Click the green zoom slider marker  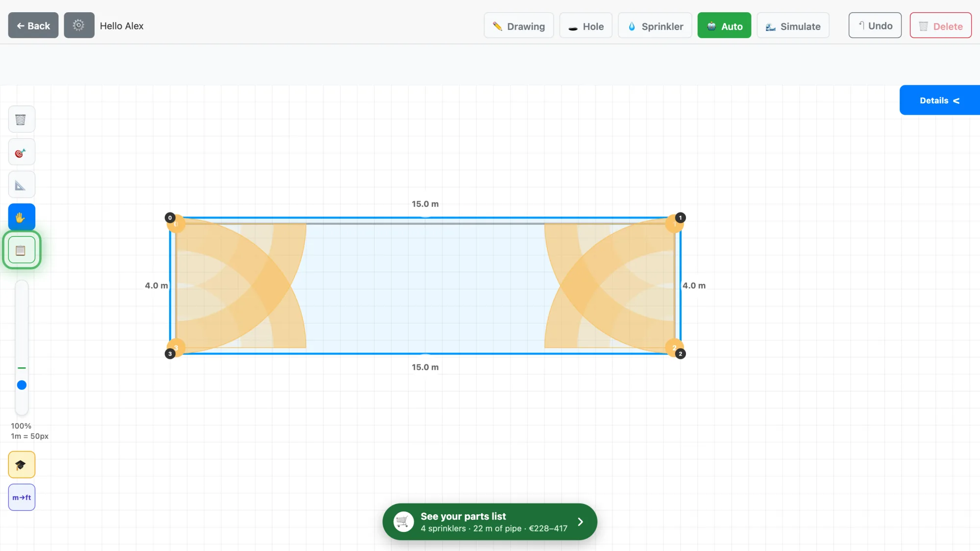coord(22,368)
